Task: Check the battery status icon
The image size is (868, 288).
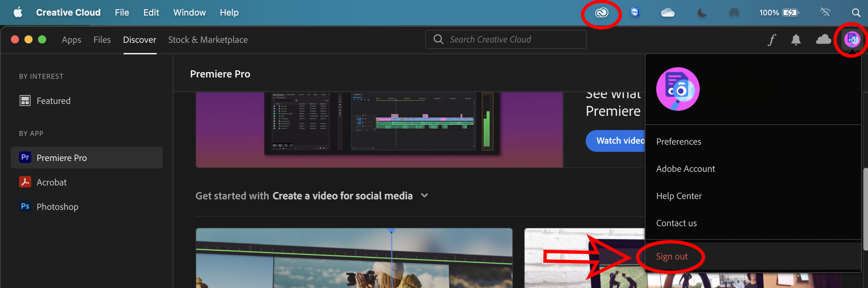Action: click(x=791, y=13)
